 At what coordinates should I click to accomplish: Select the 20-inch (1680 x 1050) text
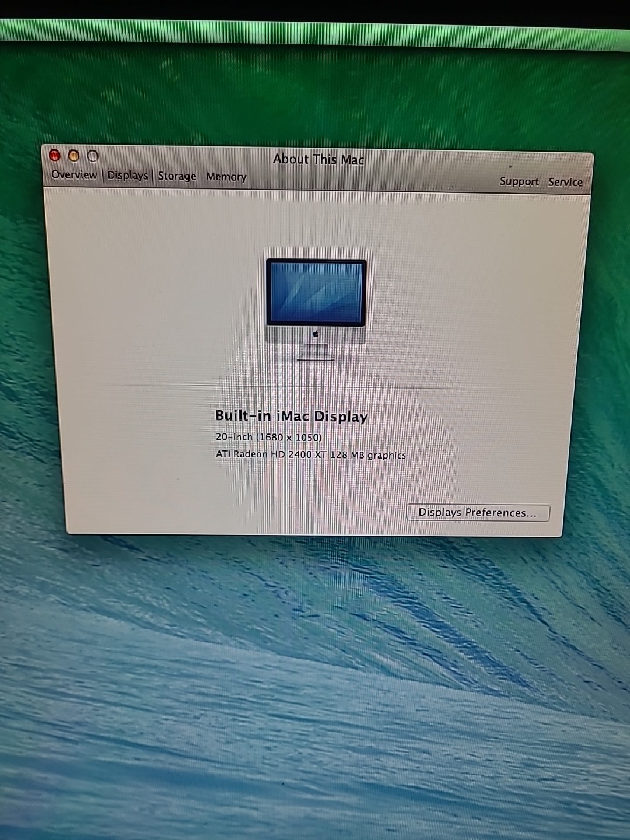click(x=269, y=437)
